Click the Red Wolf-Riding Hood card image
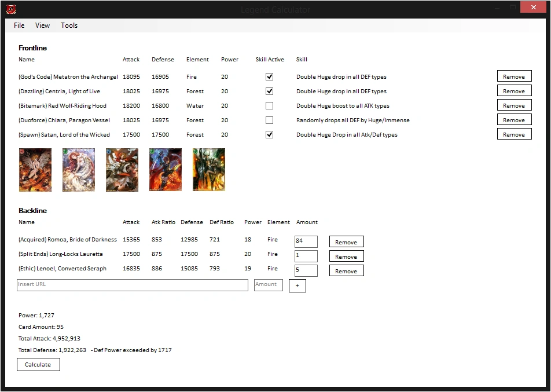The width and height of the screenshot is (551, 392). [x=122, y=169]
